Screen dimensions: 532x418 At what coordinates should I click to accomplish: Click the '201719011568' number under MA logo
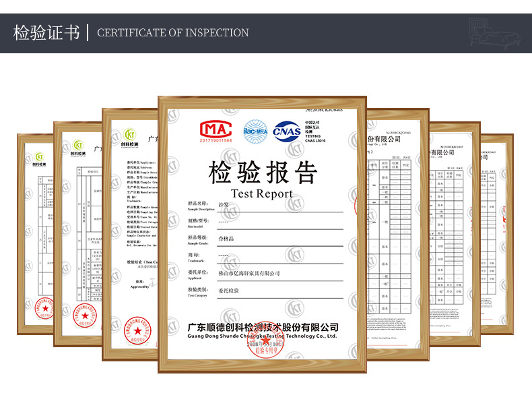[x=215, y=140]
